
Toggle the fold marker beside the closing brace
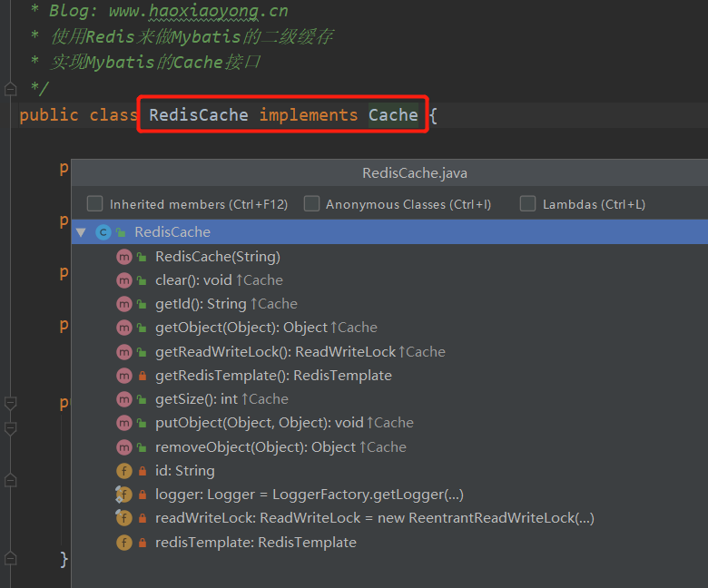click(x=10, y=559)
